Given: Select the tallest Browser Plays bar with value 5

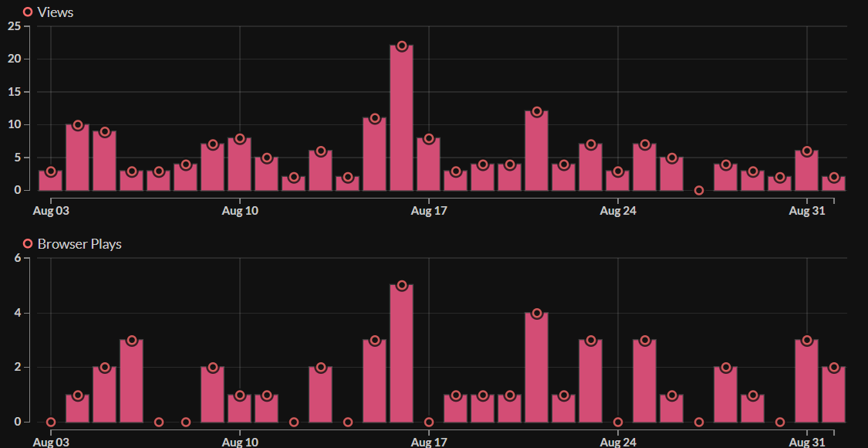Looking at the screenshot, I should point(402,354).
